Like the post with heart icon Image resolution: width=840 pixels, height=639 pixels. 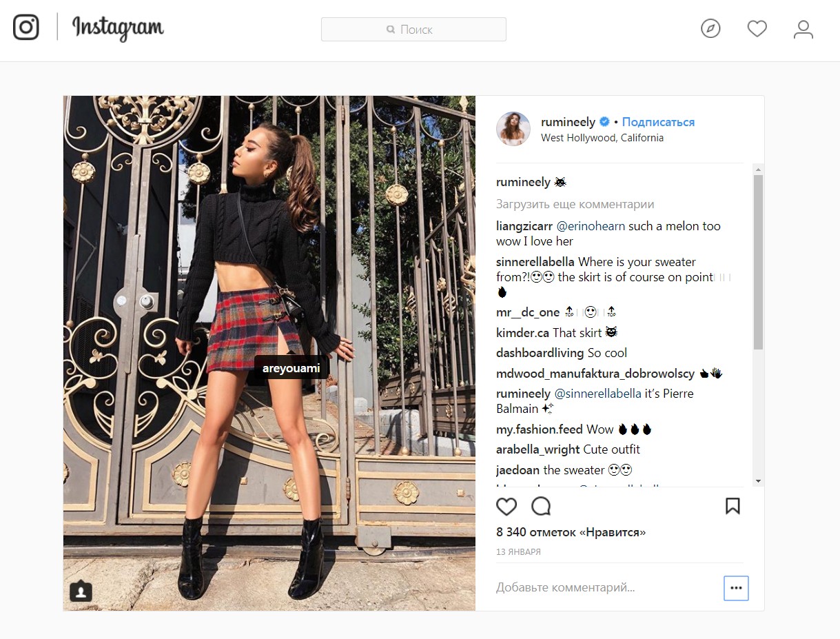click(506, 507)
